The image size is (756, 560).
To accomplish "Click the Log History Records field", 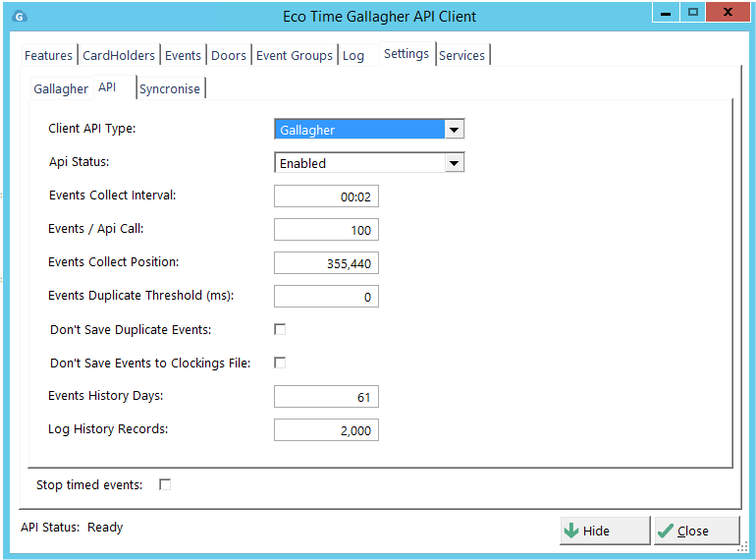I will (326, 429).
